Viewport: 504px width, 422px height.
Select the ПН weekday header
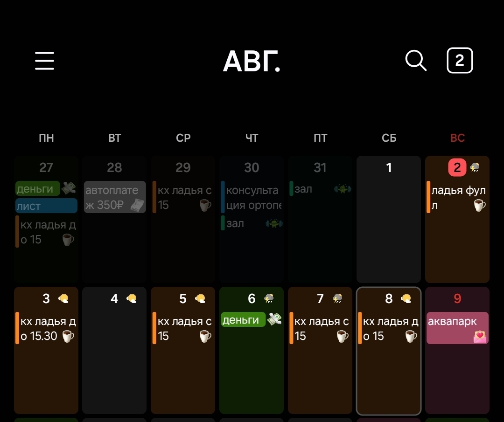(46, 138)
